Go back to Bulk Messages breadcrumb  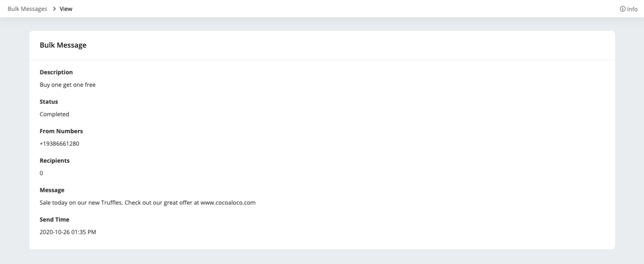click(x=27, y=9)
